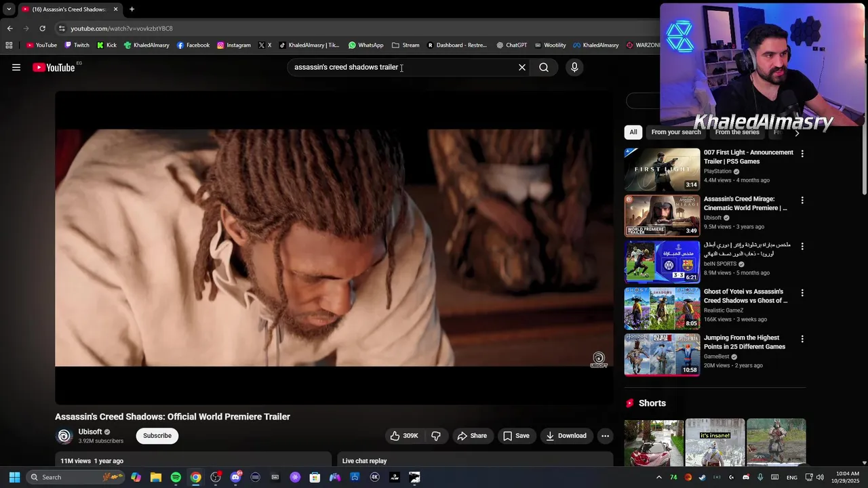
Task: Open the Assassin's Creed Mirage trailer thumbnail
Action: coord(662,216)
